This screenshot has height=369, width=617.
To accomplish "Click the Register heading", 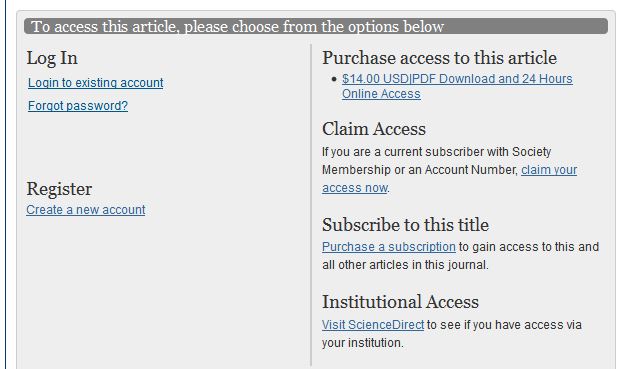I will tap(59, 189).
